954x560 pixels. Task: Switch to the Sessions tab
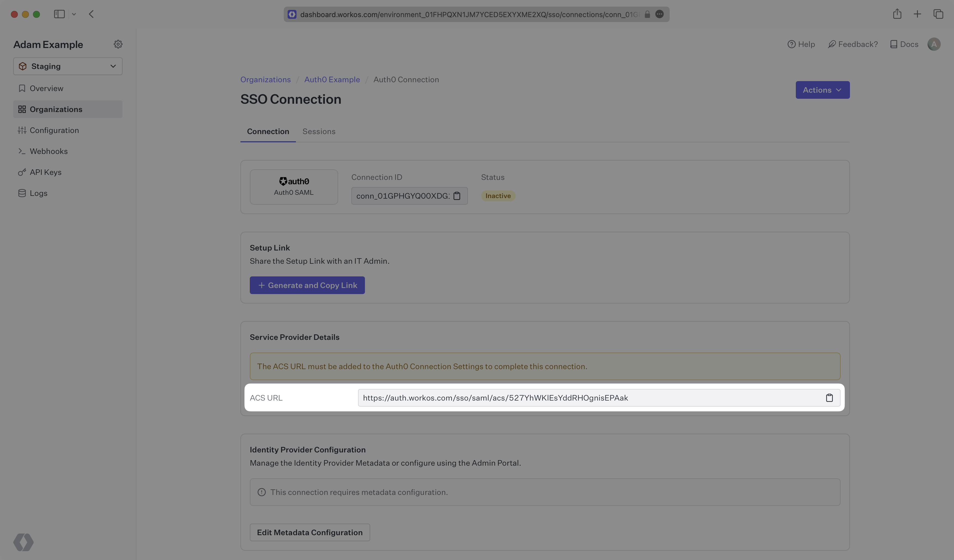(319, 131)
